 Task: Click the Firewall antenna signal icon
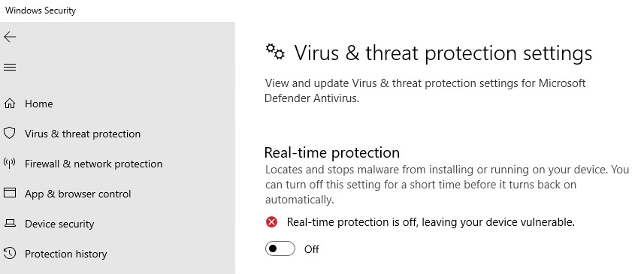coord(10,163)
